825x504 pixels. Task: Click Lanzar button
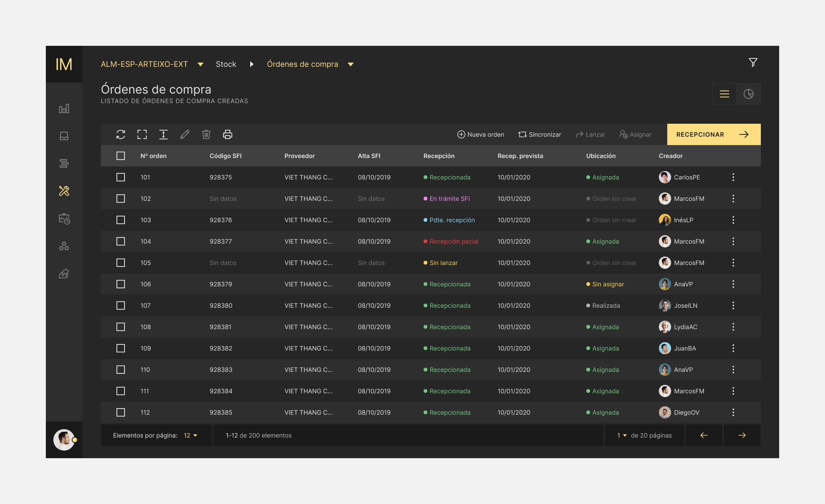(590, 134)
